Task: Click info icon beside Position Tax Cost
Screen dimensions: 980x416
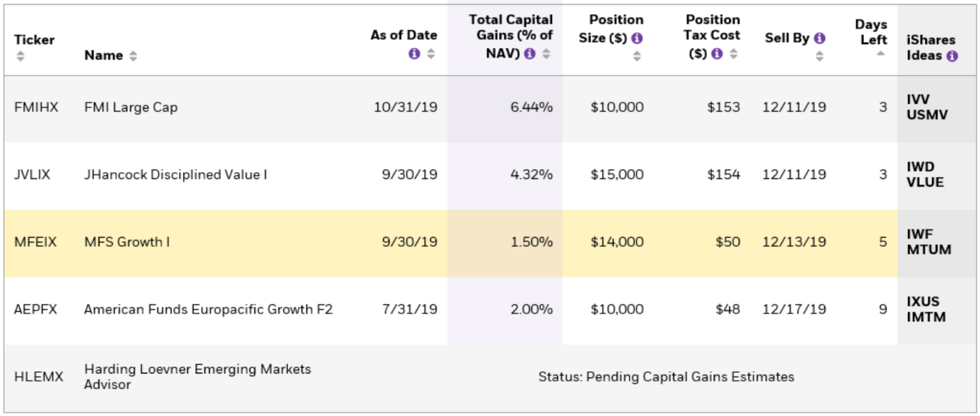Action: tap(717, 54)
